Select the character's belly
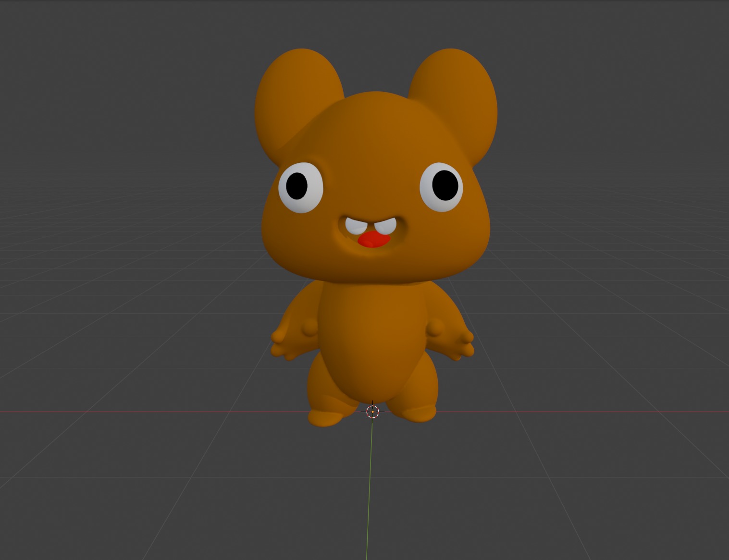Screen dimensions: 729x560 372,343
